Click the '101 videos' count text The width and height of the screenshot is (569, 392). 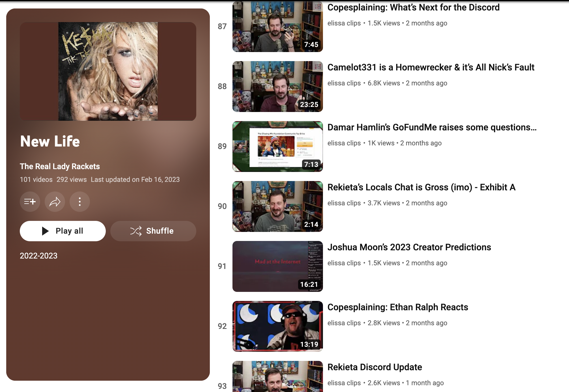click(36, 180)
